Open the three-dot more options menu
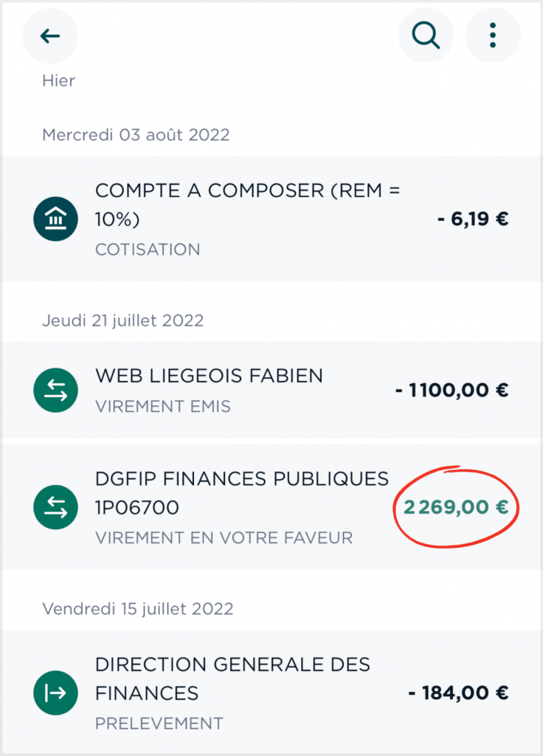 493,35
